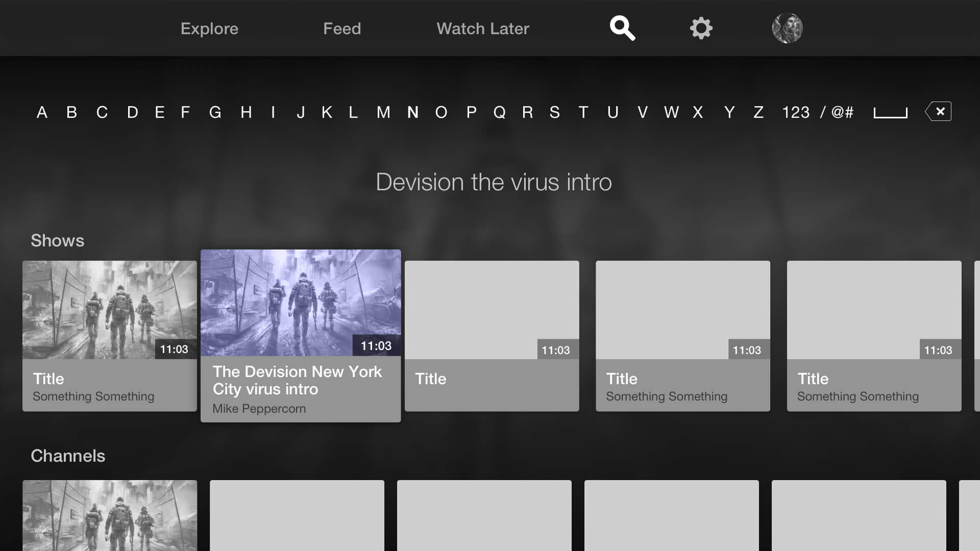Tap letter R on the keyboard
The width and height of the screenshot is (980, 551).
[528, 112]
